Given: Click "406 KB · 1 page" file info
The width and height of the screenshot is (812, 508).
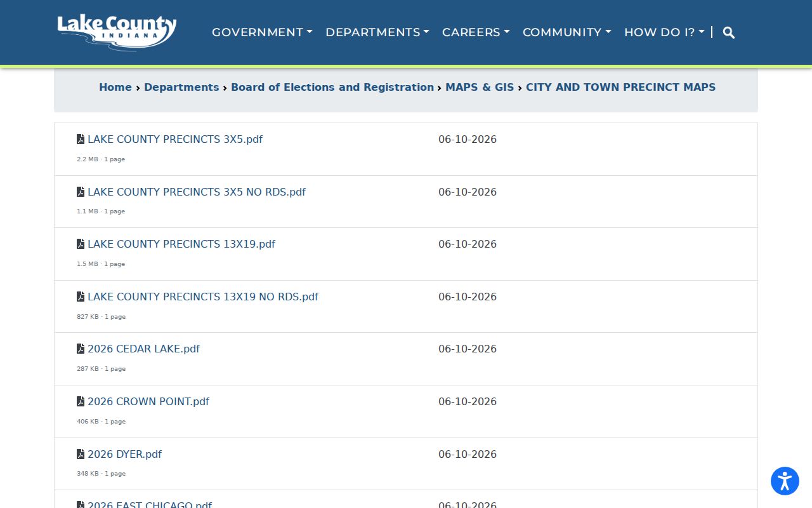Looking at the screenshot, I should (x=101, y=422).
